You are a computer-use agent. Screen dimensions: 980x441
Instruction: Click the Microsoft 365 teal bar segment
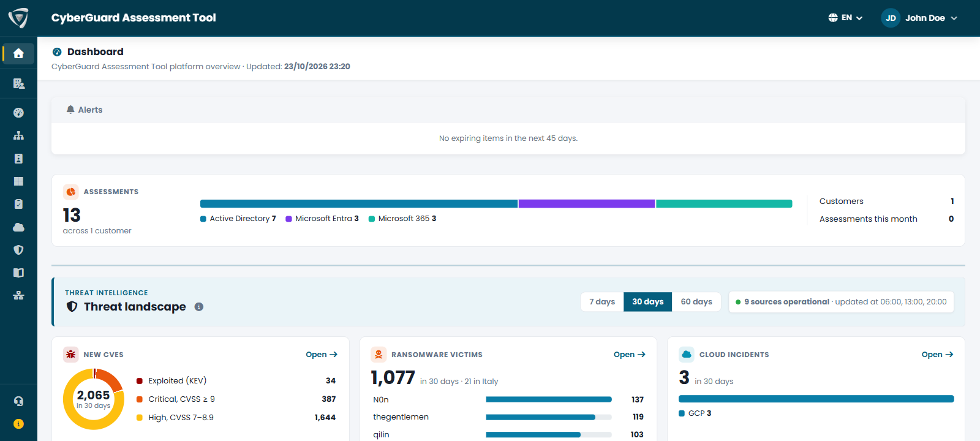coord(724,204)
